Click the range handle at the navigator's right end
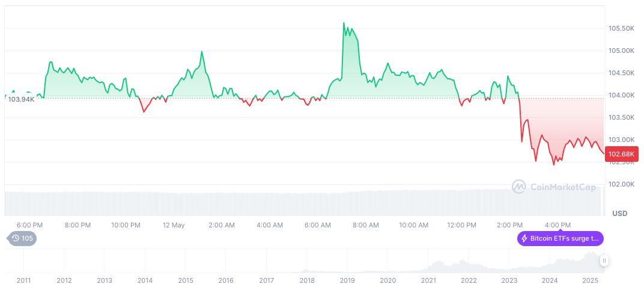 (604, 261)
